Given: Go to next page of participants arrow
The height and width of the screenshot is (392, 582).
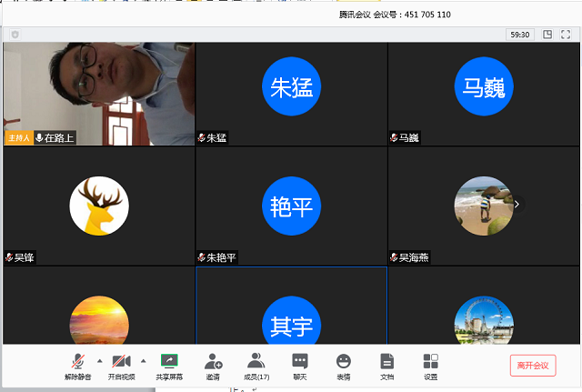Looking at the screenshot, I should click(517, 205).
